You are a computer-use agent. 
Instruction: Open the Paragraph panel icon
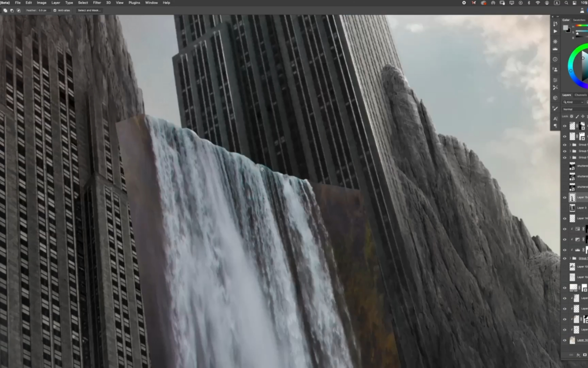[555, 126]
